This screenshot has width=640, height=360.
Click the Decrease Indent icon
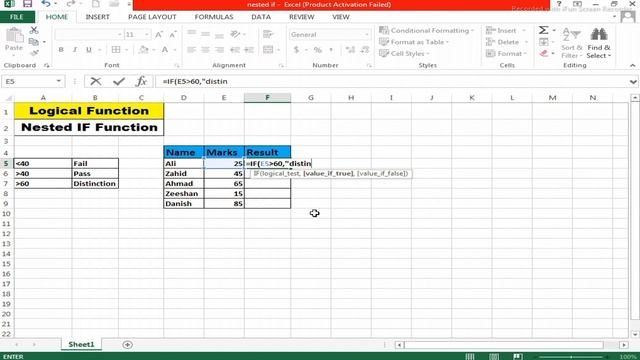click(x=235, y=50)
